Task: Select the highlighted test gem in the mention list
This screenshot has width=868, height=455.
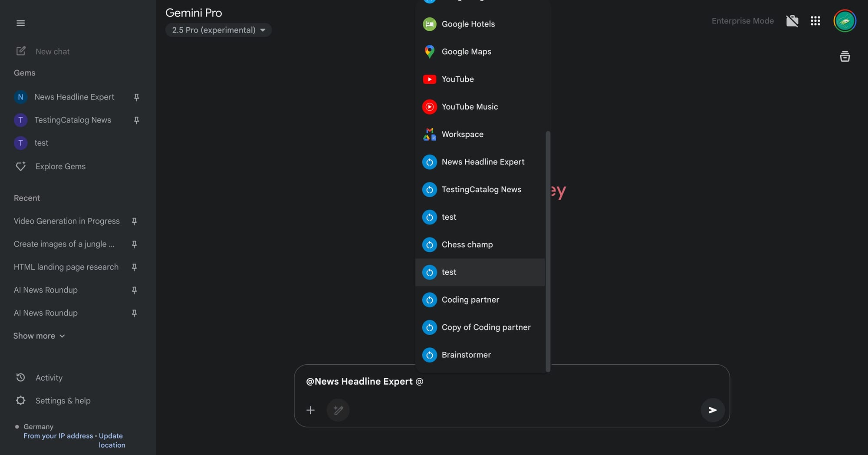Action: coord(480,272)
